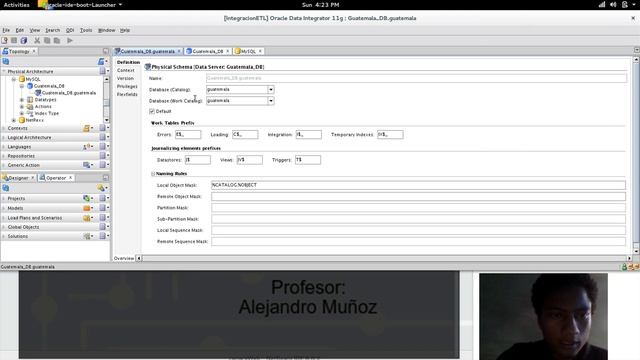
Task: Toggle the Default checkbox
Action: click(152, 111)
